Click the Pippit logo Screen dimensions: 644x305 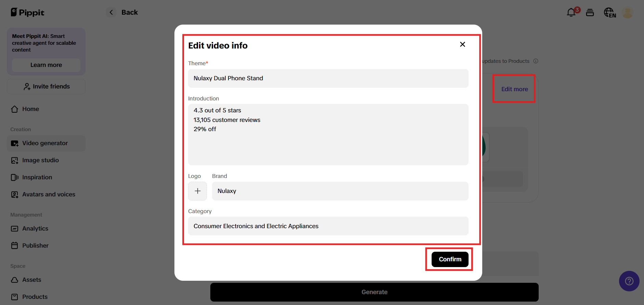(27, 12)
